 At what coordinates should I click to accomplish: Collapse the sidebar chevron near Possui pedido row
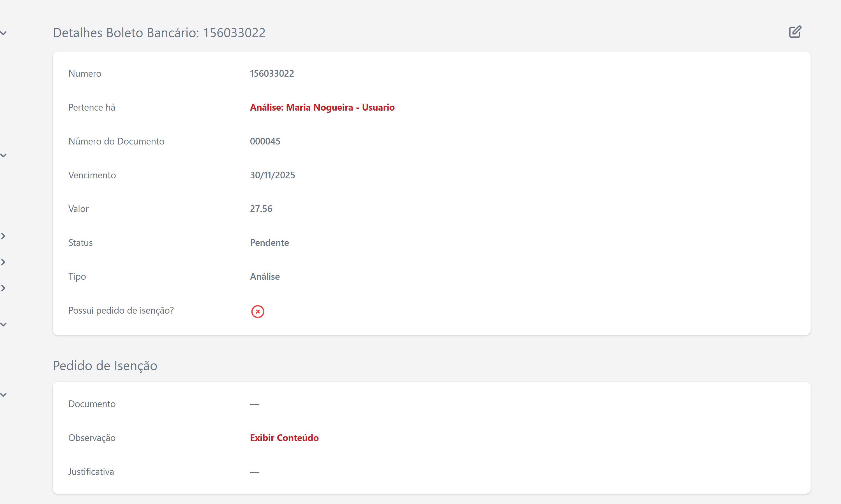coord(3,324)
